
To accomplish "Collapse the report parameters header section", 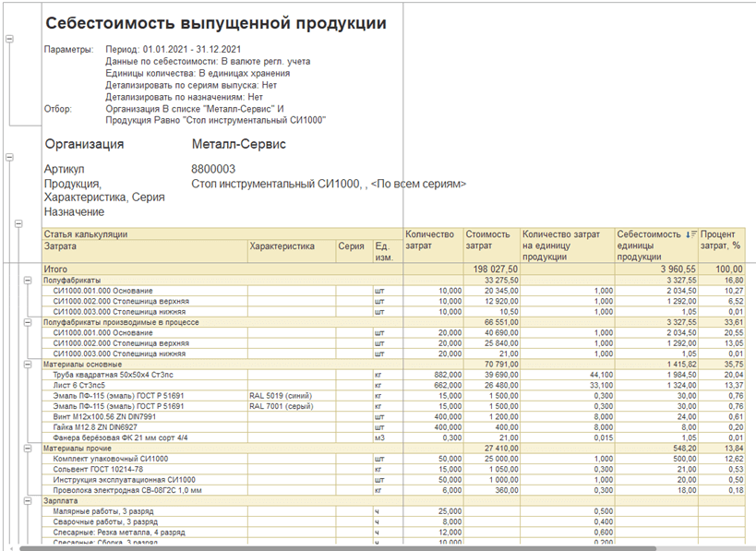I will click(10, 39).
